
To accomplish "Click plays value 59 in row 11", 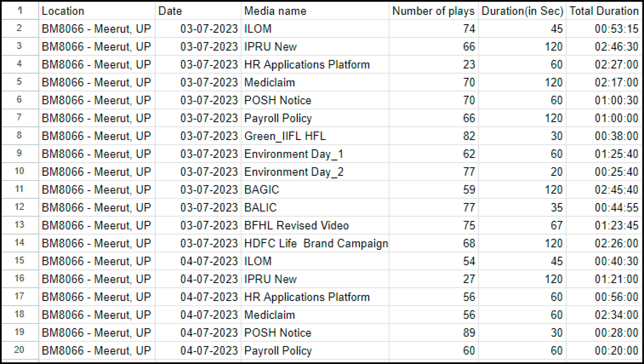I will [x=434, y=189].
